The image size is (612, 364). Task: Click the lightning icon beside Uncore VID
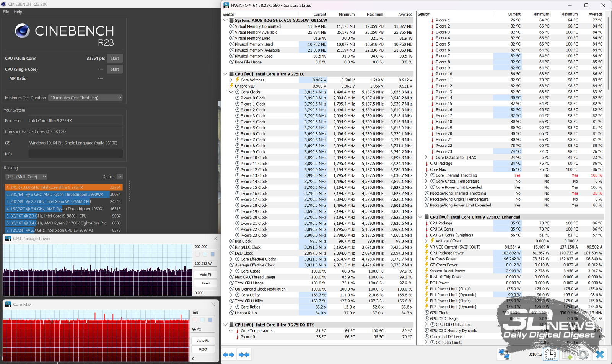(231, 86)
